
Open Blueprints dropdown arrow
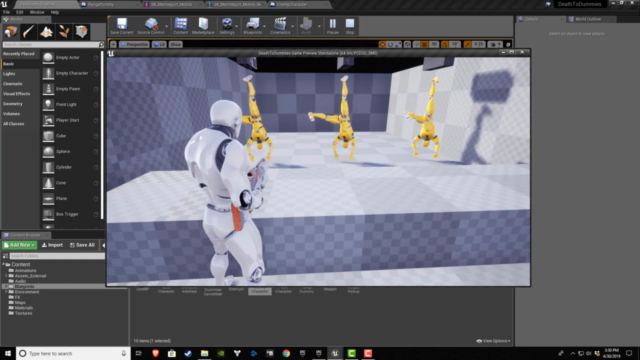264,26
